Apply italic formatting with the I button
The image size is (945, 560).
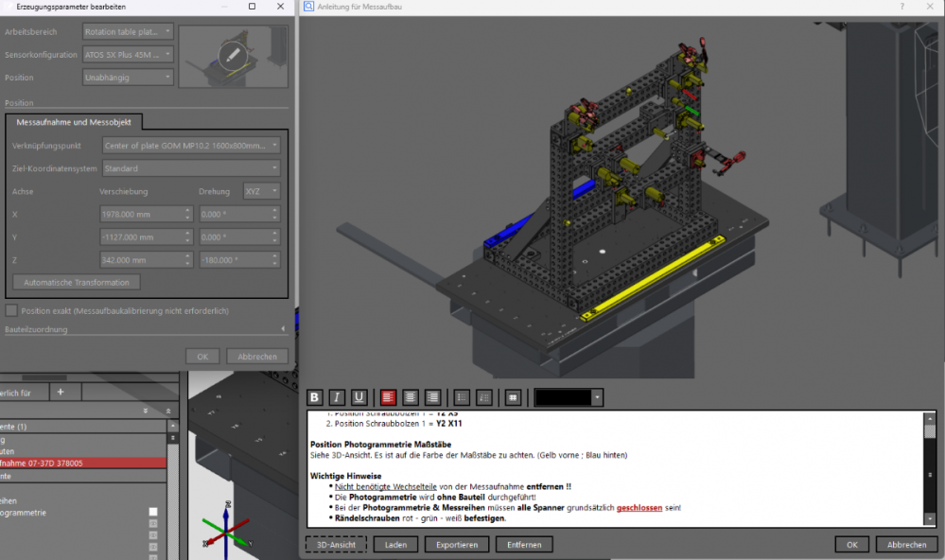coord(337,397)
